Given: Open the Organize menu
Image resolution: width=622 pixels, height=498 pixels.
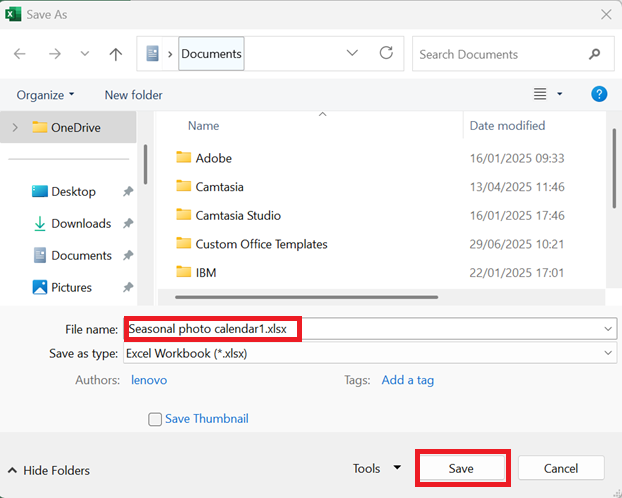Looking at the screenshot, I should [x=45, y=95].
